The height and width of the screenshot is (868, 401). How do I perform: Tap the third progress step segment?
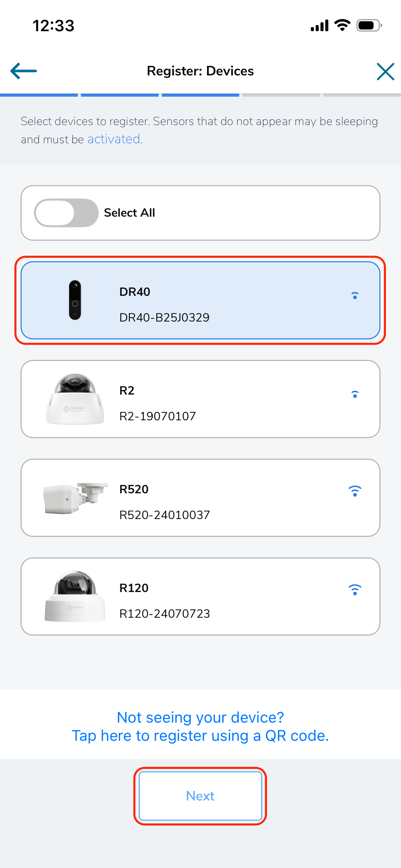[200, 95]
